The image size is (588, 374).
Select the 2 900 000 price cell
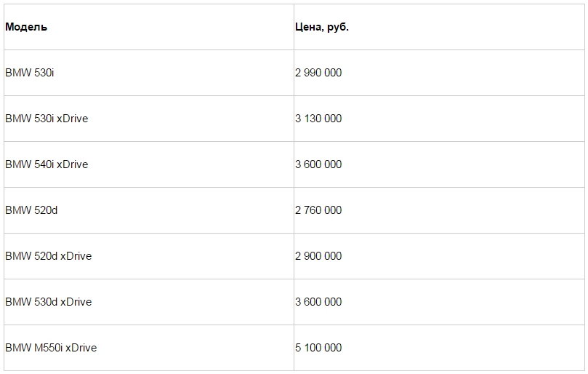pyautogui.click(x=439, y=256)
